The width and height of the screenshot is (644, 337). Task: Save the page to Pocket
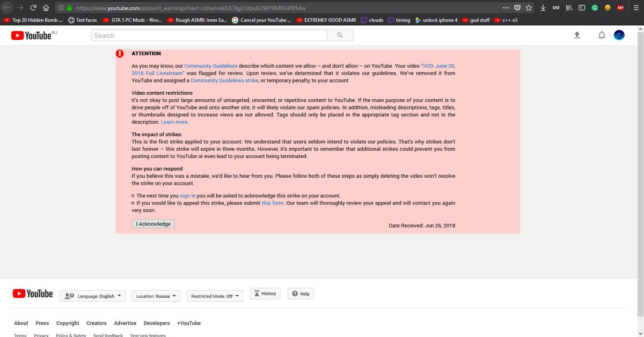coord(517,8)
